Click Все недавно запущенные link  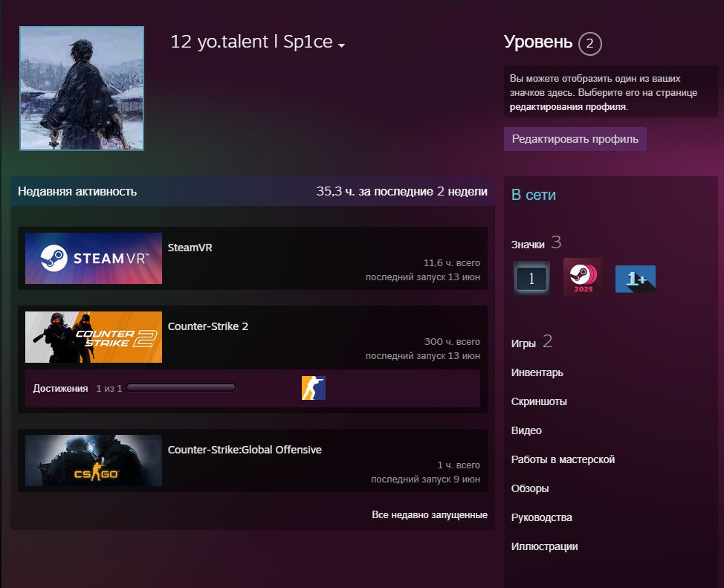coord(430,514)
